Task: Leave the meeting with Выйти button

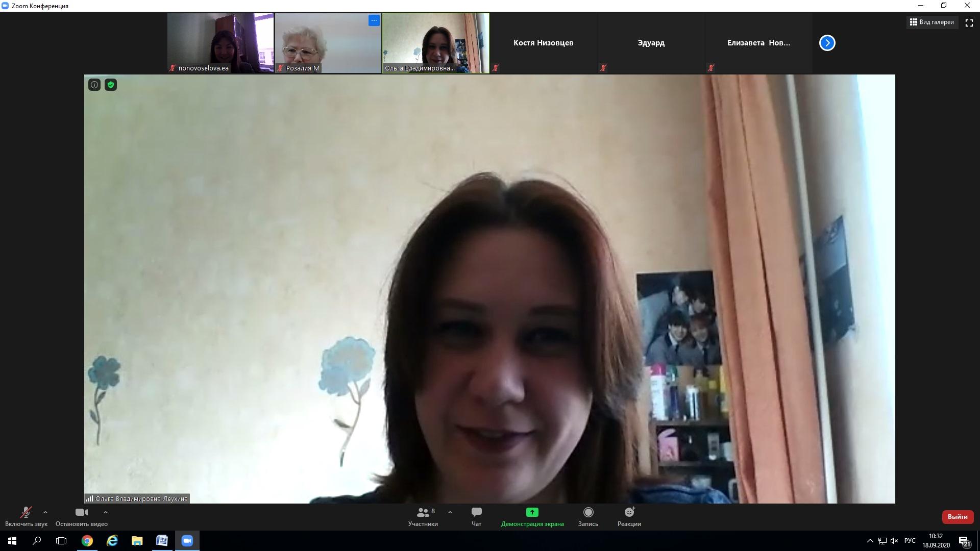Action: [957, 517]
